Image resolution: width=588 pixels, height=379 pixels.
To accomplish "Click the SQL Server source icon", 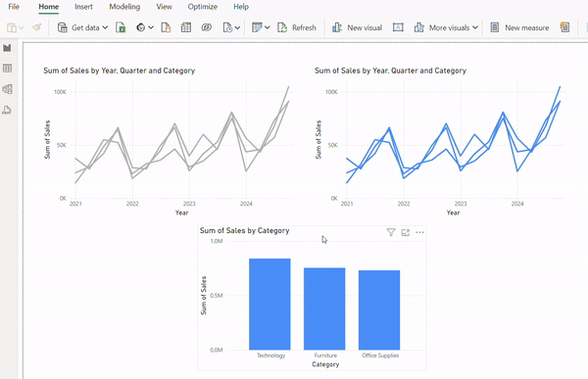I will tap(166, 27).
